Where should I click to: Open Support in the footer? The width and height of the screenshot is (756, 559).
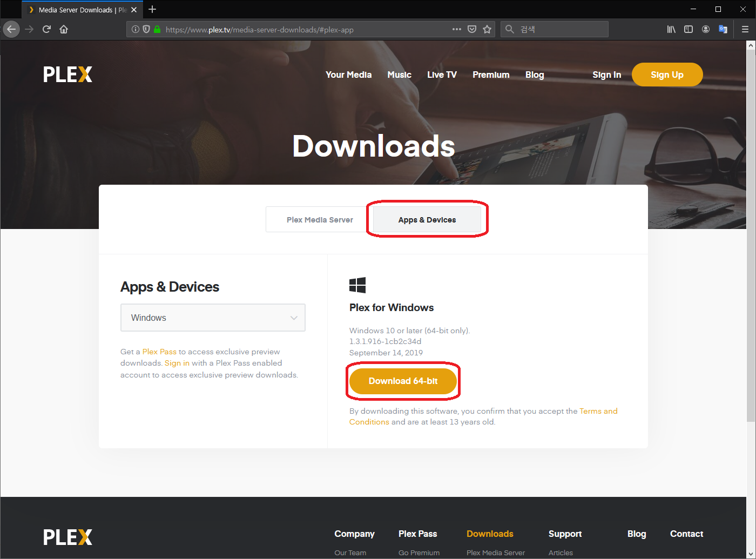coord(565,534)
